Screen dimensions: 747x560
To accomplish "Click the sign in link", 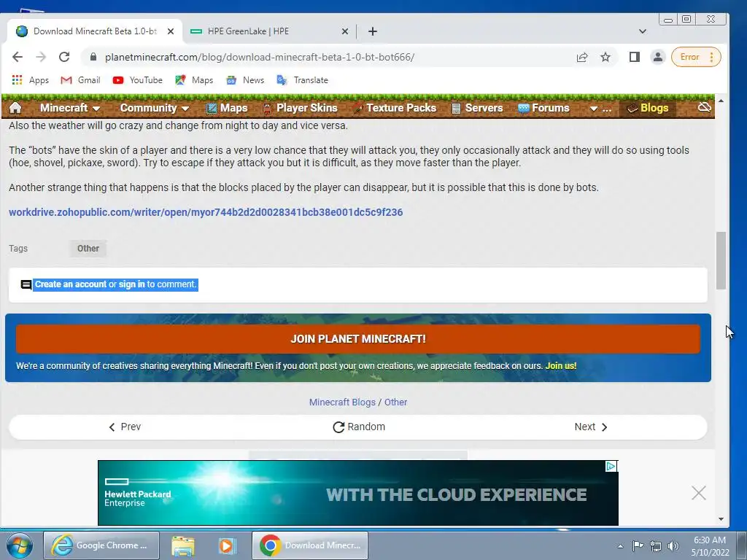I will (x=131, y=284).
